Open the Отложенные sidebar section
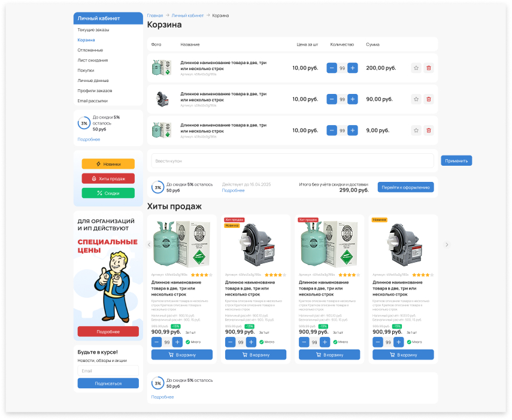The height and width of the screenshot is (420, 512). click(90, 50)
